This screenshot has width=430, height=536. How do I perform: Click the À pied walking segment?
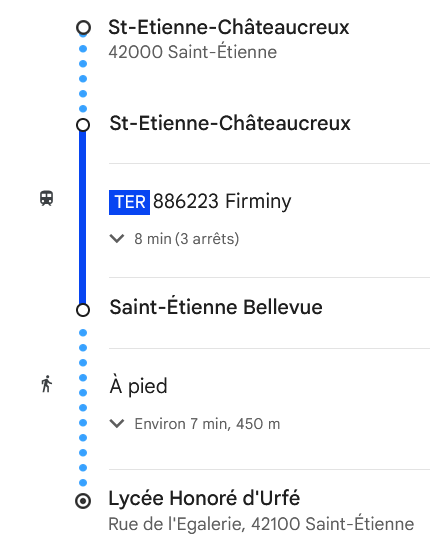[138, 386]
